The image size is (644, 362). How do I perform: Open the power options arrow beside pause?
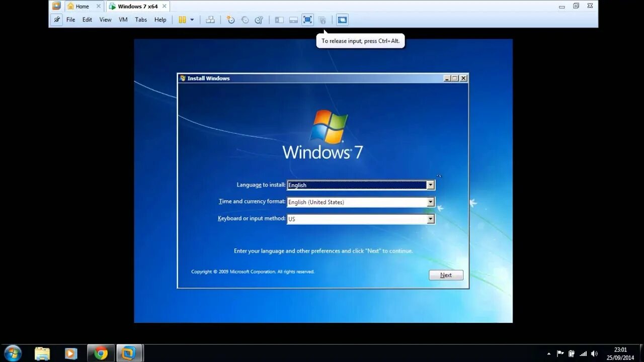tap(192, 20)
